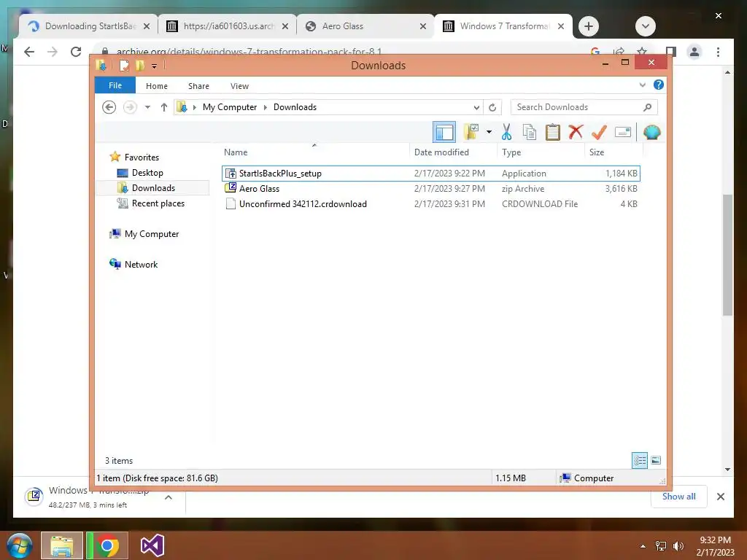Go forward in Explorer navigation
This screenshot has height=560, width=747.
click(x=130, y=107)
